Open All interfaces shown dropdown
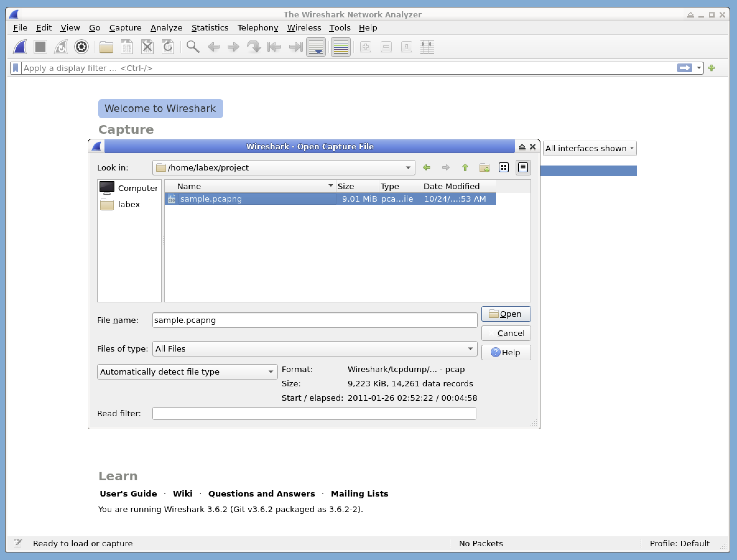Image resolution: width=737 pixels, height=560 pixels. click(x=590, y=148)
